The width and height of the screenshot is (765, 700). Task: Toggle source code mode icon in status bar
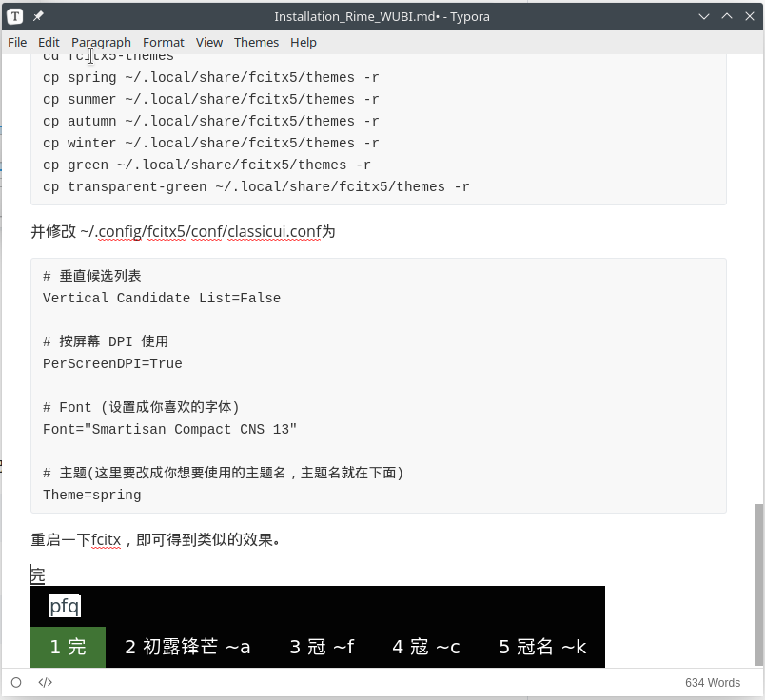[x=45, y=683]
